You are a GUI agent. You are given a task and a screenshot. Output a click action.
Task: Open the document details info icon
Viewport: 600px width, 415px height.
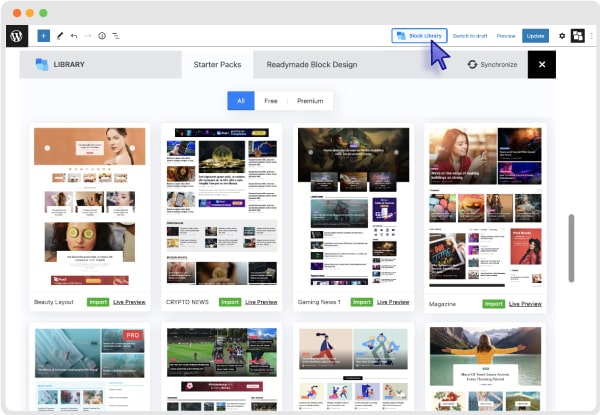[x=101, y=35]
